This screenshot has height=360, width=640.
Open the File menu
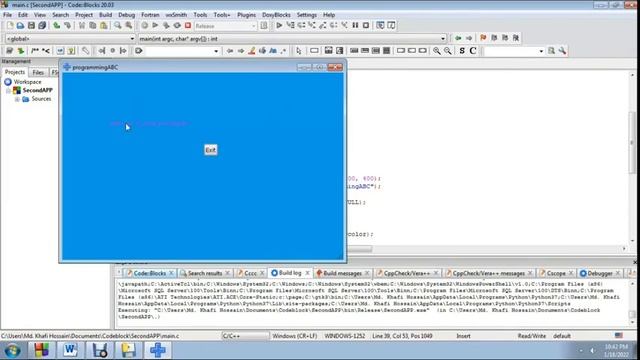pos(7,15)
